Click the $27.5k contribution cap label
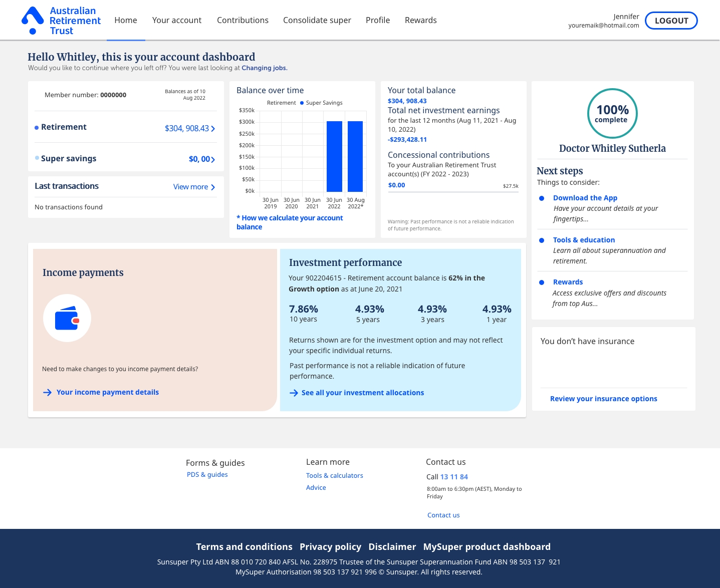The image size is (720, 588). (511, 186)
